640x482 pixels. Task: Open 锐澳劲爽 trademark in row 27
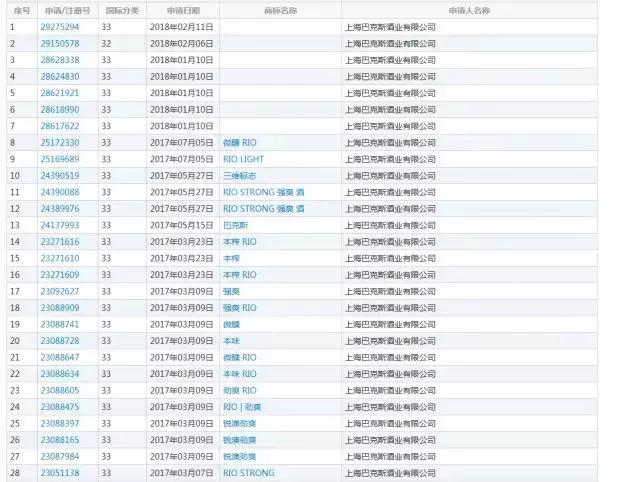point(240,457)
